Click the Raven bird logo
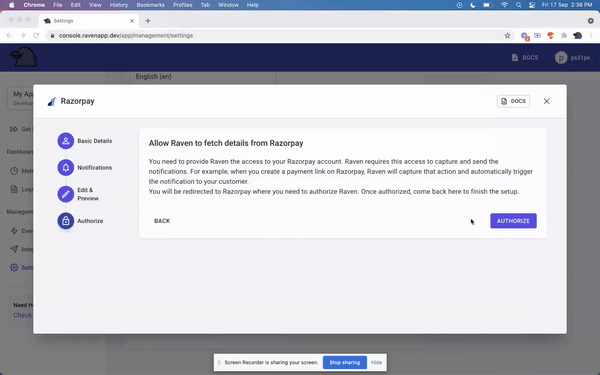 pos(23,57)
